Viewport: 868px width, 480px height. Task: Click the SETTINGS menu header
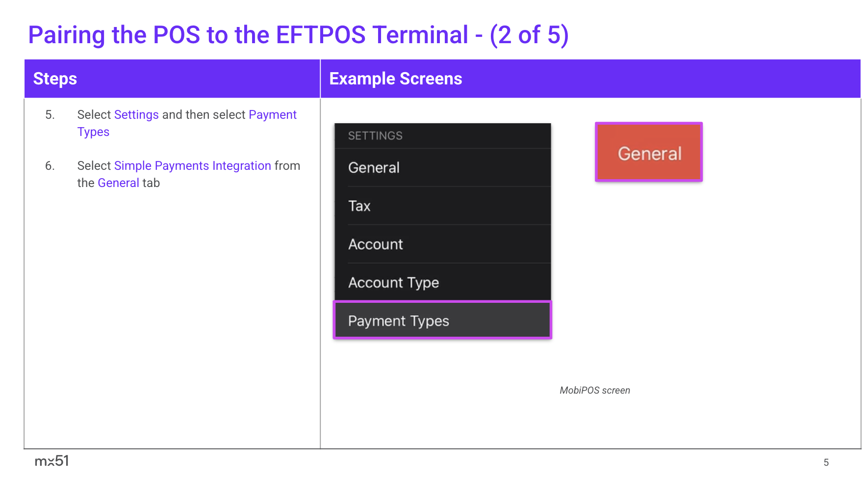(x=375, y=136)
